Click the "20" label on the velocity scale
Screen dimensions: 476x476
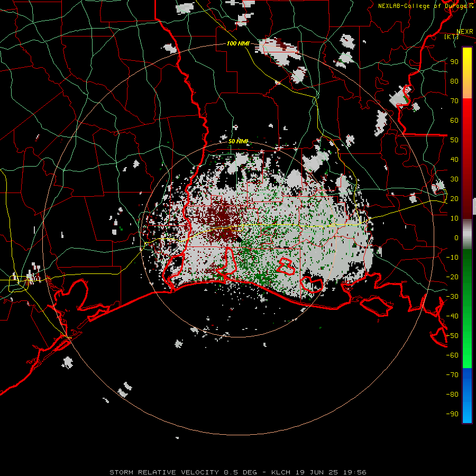[454, 199]
